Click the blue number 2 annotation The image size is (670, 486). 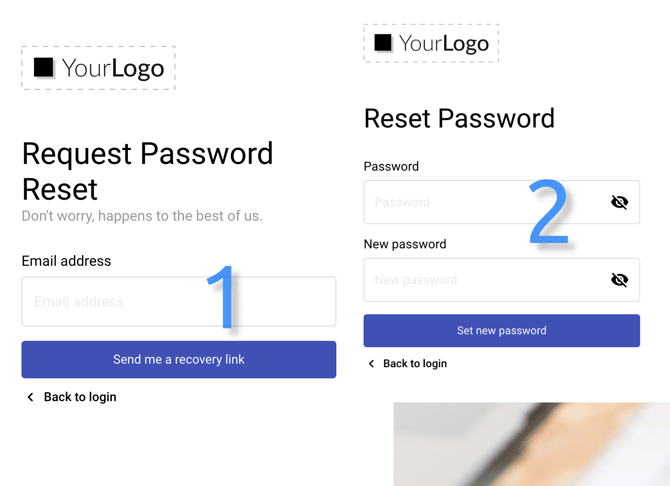548,212
